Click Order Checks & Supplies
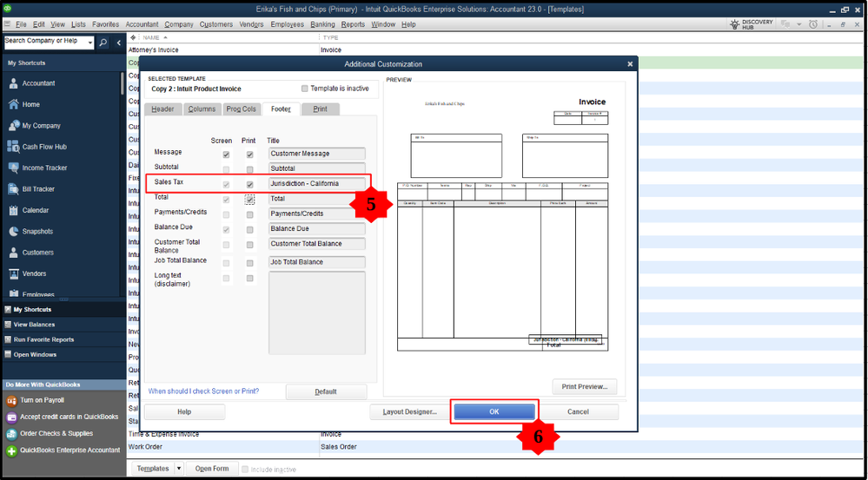868x480 pixels. tap(56, 433)
